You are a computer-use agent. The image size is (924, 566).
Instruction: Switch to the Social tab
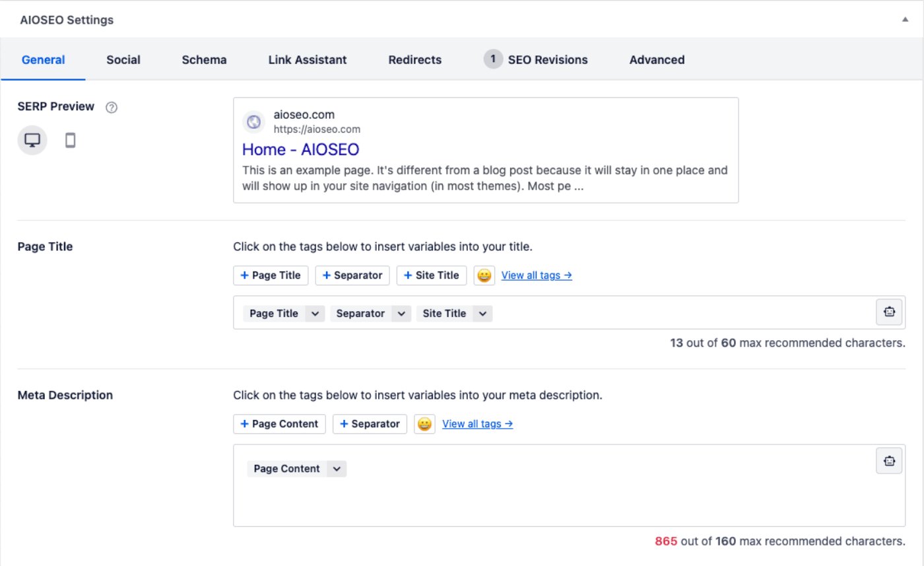123,59
